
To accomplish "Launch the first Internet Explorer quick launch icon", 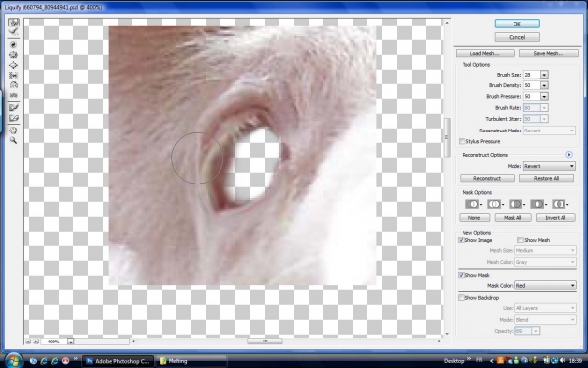I will [x=44, y=361].
